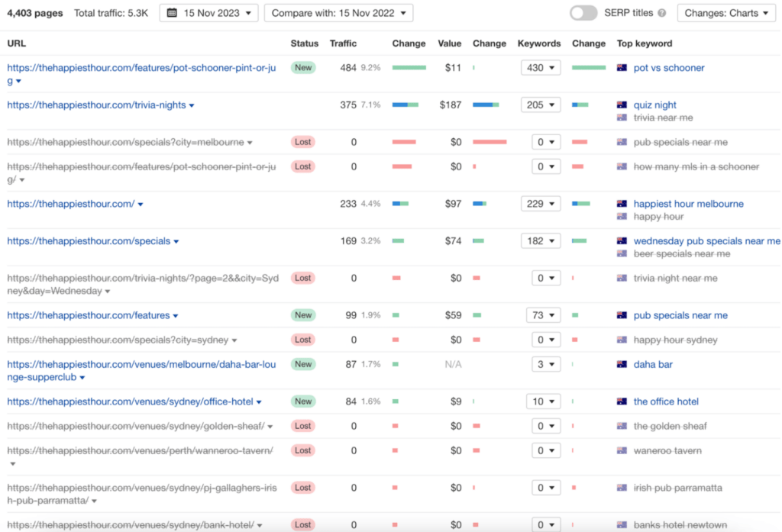The image size is (782, 532).
Task: Click the '4,403 pages' count text
Action: coord(35,13)
